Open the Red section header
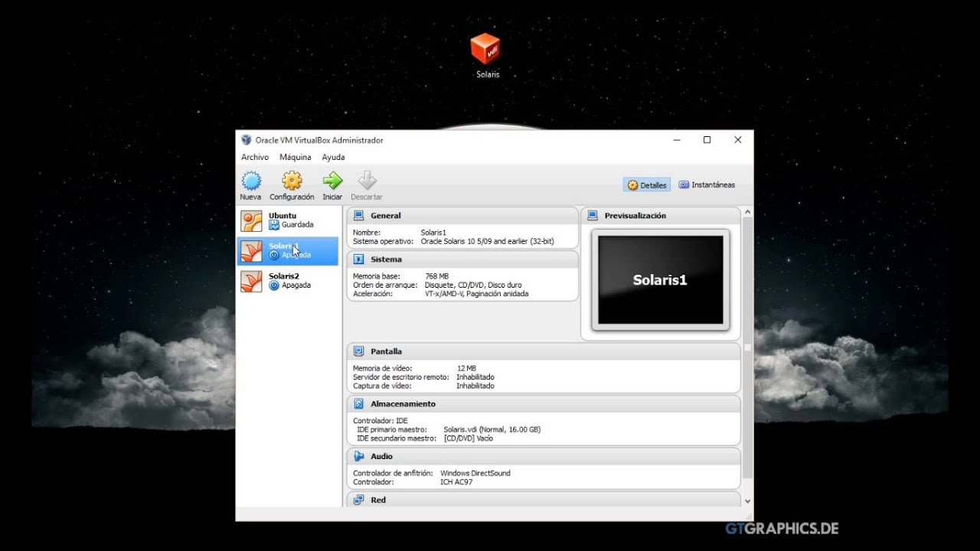The width and height of the screenshot is (980, 551). click(544, 500)
